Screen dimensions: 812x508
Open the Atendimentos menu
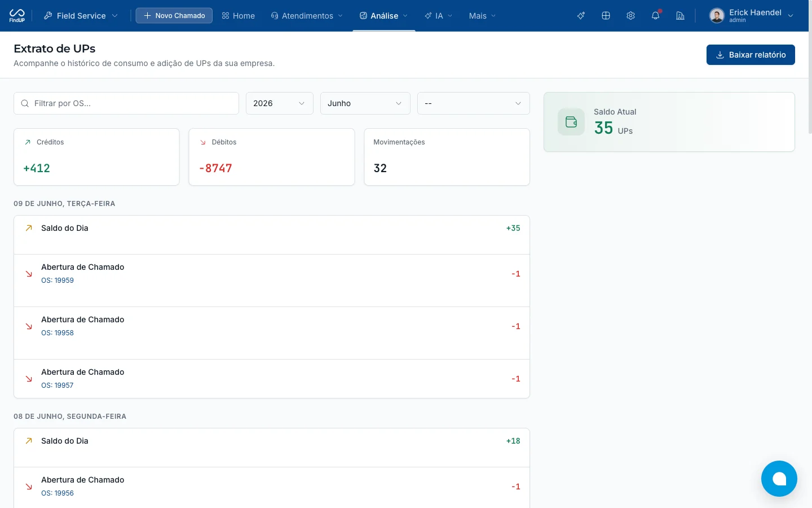[x=307, y=16]
